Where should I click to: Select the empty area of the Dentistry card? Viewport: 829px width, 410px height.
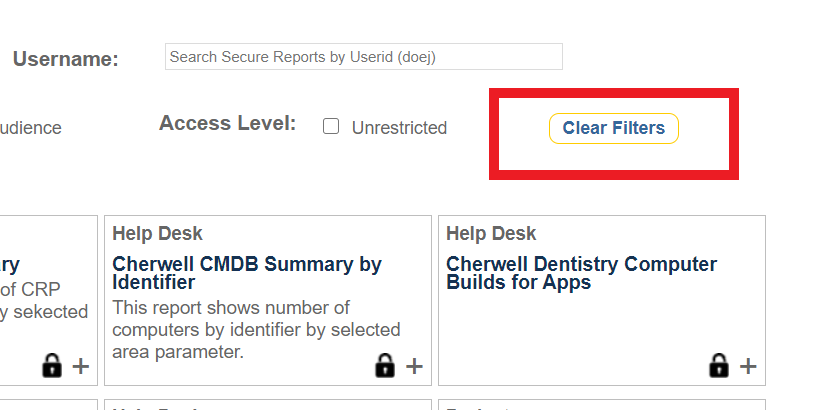600,330
